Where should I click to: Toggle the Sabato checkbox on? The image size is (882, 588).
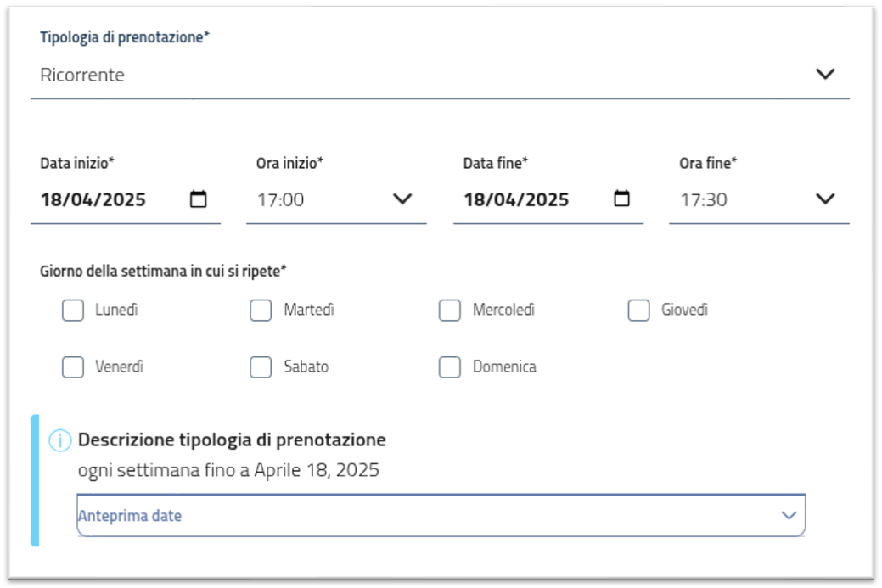[260, 367]
